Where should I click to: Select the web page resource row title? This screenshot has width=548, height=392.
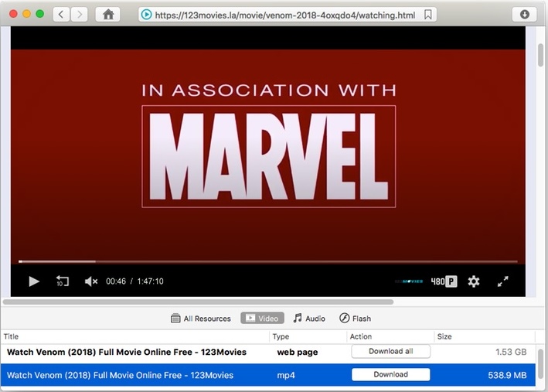[x=127, y=352]
